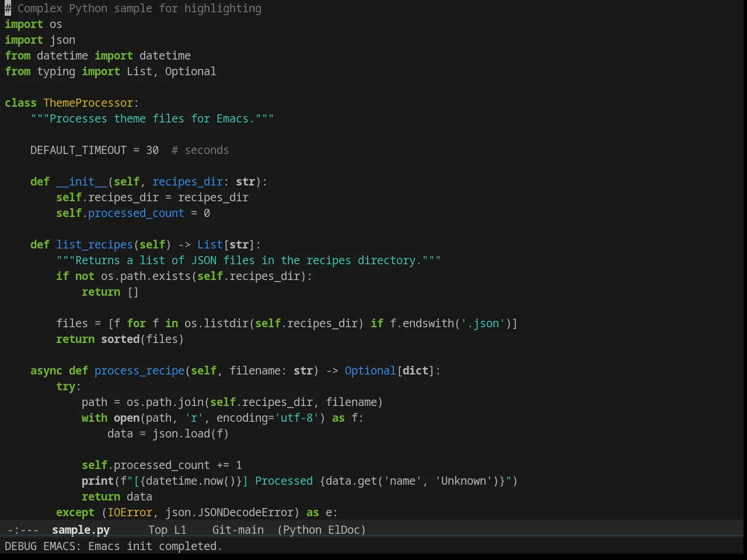
Task: Click the 'self.processed_count += 1' line
Action: point(162,465)
